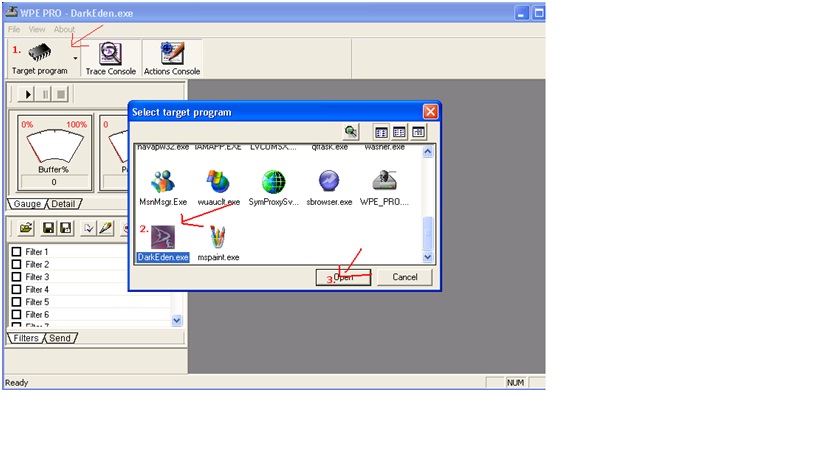The height and width of the screenshot is (460, 819).
Task: Click the Open button in dialog
Action: 343,277
